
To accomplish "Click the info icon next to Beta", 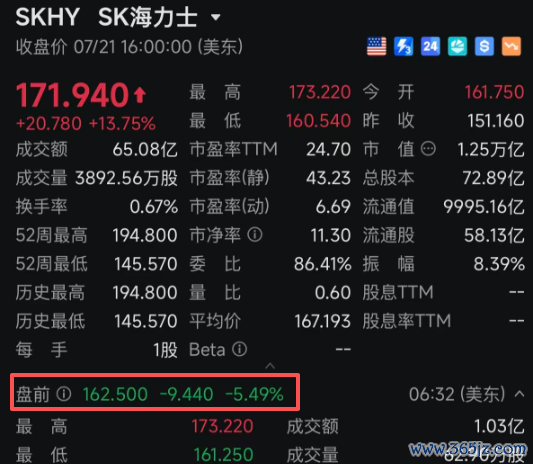I will (240, 349).
